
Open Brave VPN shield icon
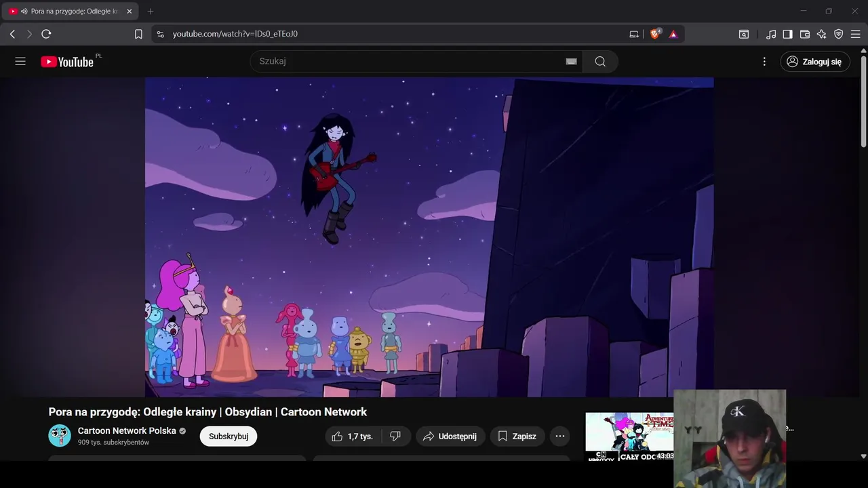[839, 34]
